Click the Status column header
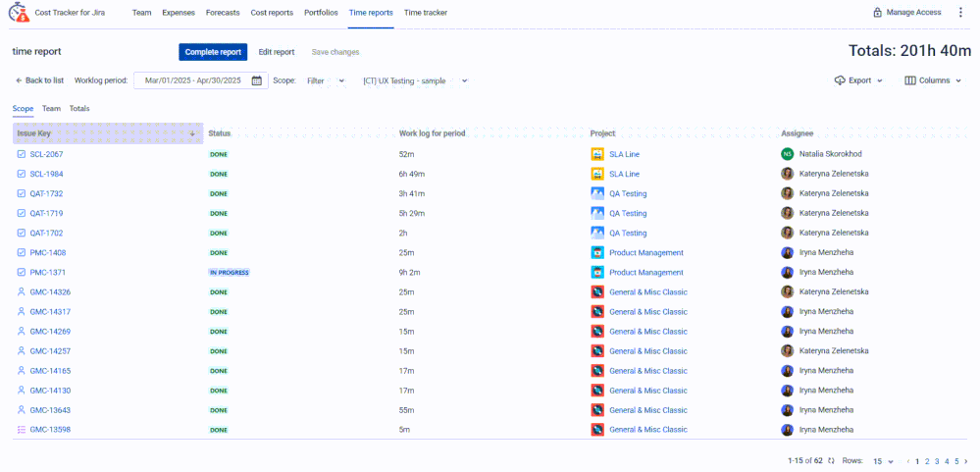 pos(220,133)
